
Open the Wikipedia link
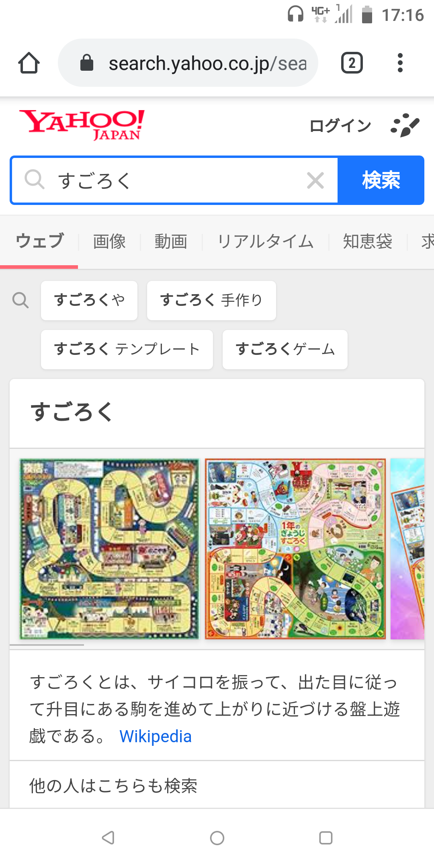[x=156, y=737]
